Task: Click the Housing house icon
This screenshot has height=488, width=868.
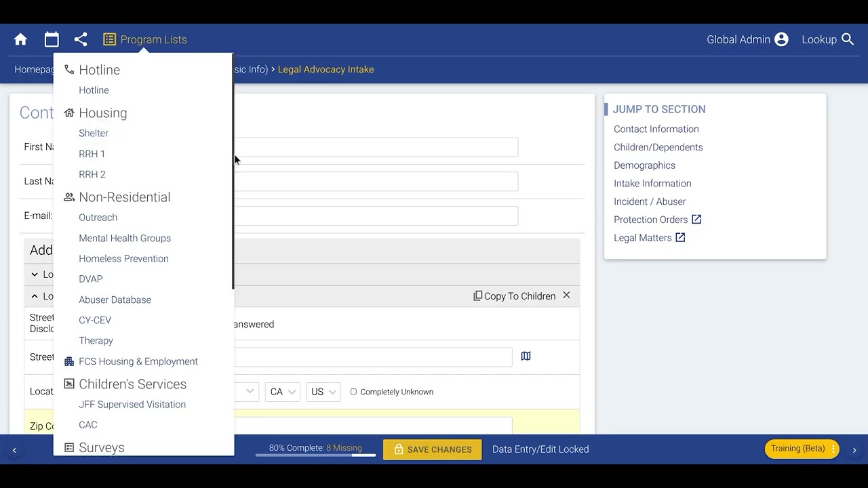Action: pos(69,113)
